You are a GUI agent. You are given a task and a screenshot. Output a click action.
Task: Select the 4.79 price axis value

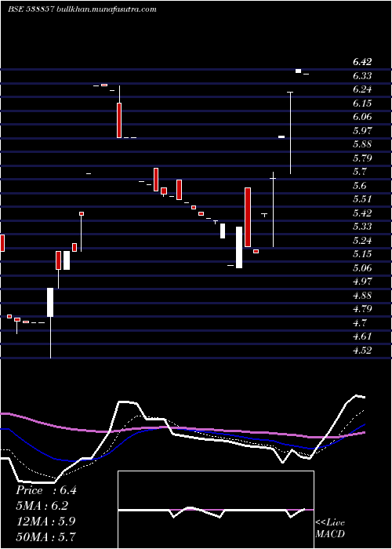(362, 309)
